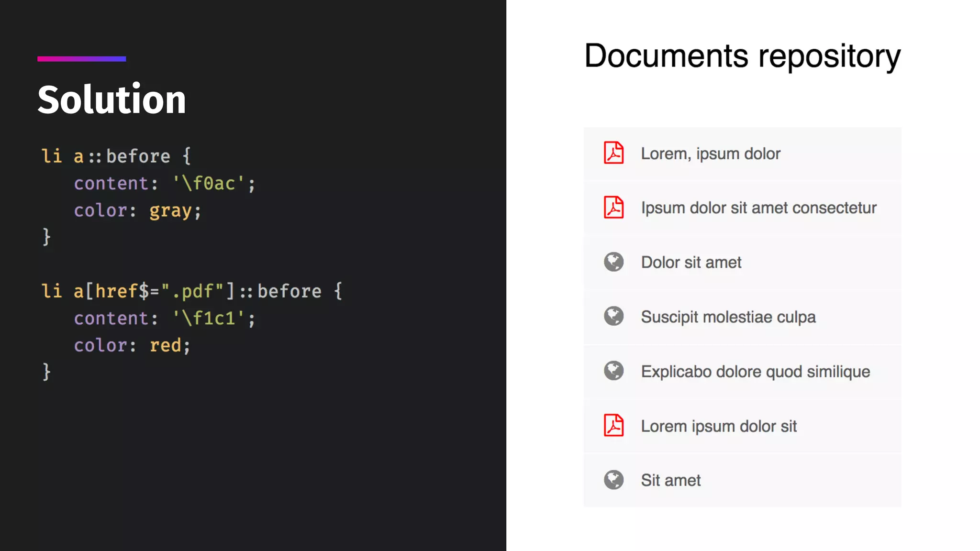
Task: Follow the Dolor sit amet link
Action: (691, 263)
